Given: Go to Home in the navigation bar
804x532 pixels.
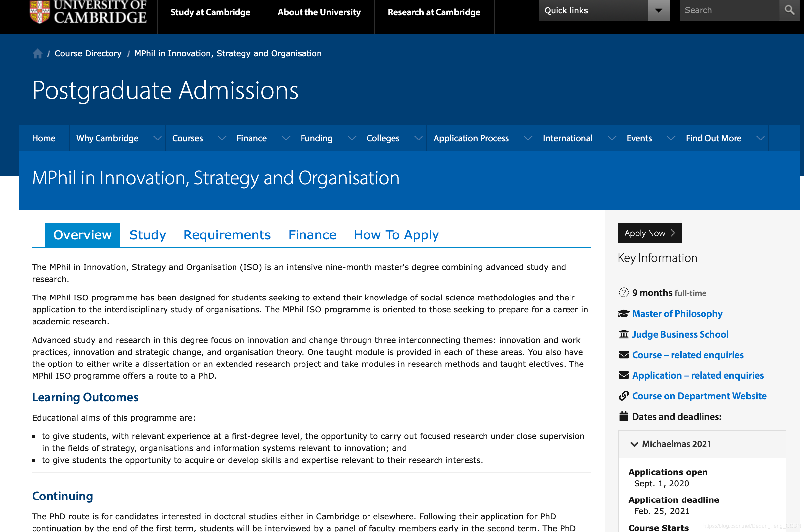Looking at the screenshot, I should click(x=44, y=138).
